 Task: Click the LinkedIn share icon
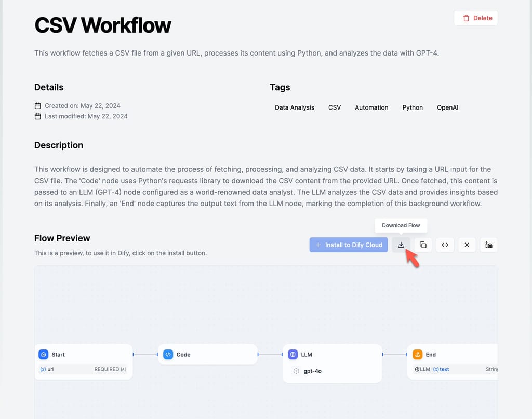(x=488, y=245)
